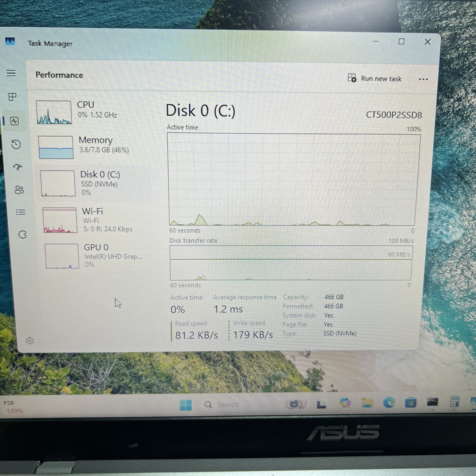476x476 pixels.
Task: Open Task Manager settings gear
Action: (30, 340)
